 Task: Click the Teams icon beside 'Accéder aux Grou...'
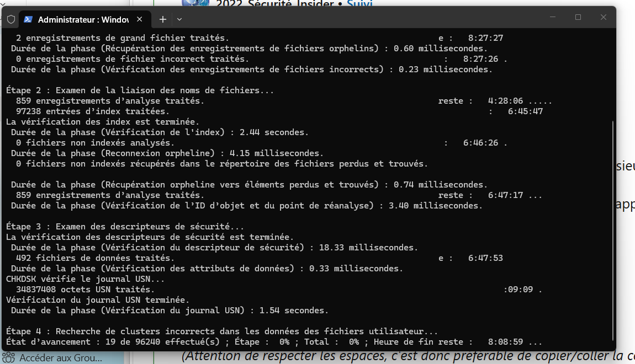click(8, 358)
